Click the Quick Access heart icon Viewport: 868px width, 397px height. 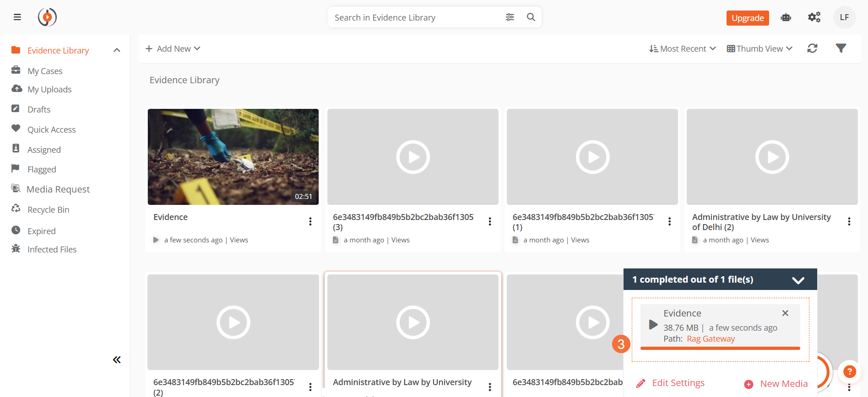pos(16,129)
